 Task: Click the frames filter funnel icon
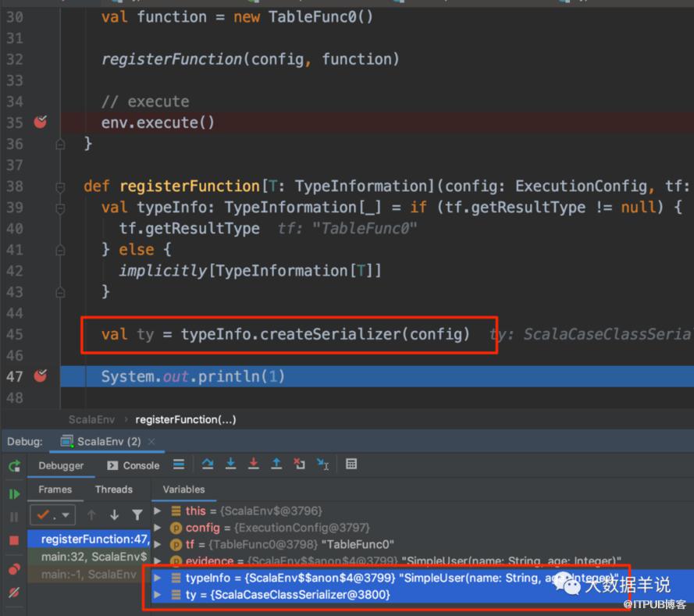[x=137, y=515]
